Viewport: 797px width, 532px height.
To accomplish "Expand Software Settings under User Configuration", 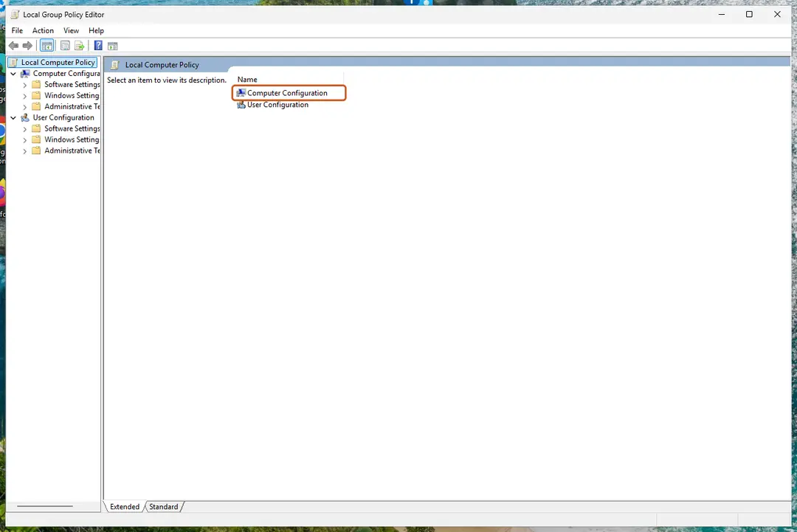I will pyautogui.click(x=25, y=129).
